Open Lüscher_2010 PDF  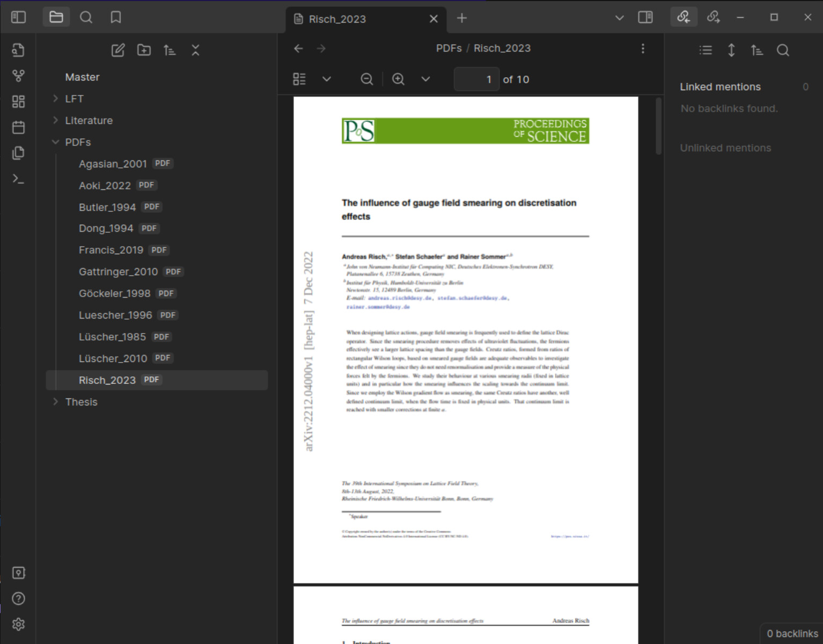coord(157,358)
